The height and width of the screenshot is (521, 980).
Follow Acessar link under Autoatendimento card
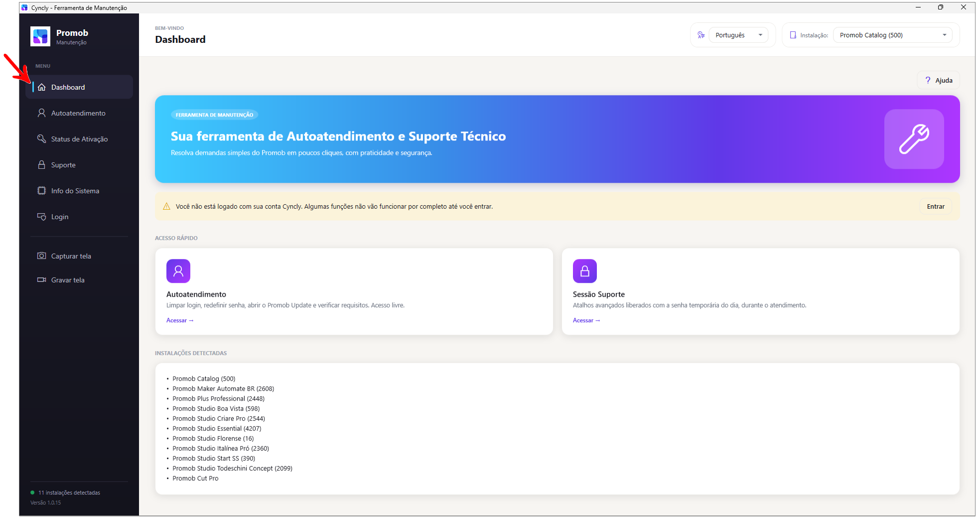tap(180, 320)
